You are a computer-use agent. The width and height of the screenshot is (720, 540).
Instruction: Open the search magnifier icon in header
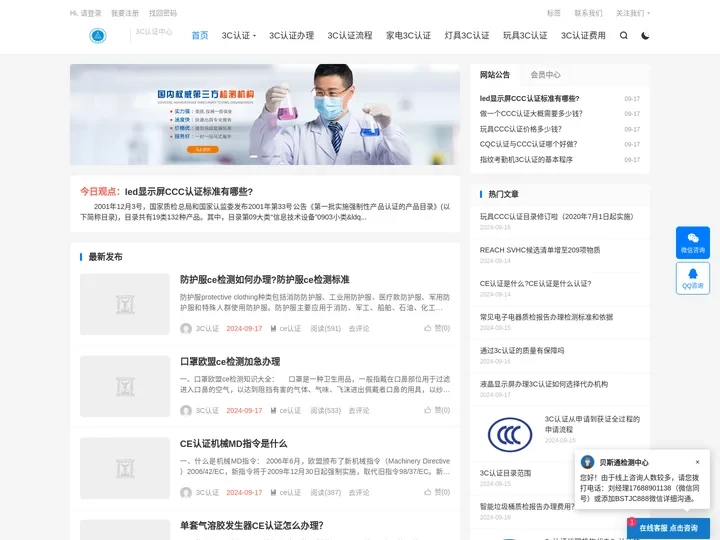pos(623,35)
